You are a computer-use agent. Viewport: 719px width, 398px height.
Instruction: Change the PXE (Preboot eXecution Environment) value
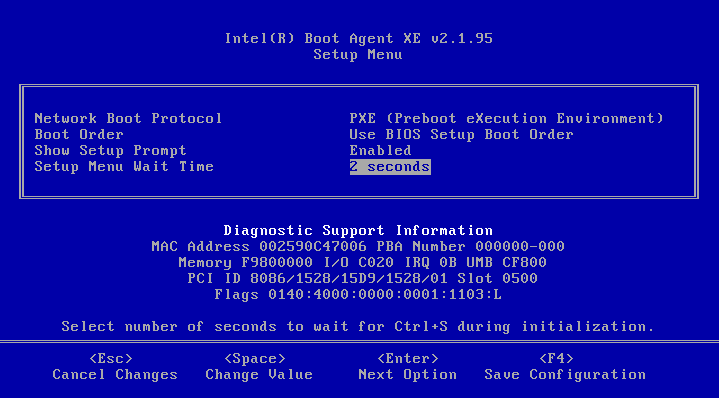pyautogui.click(x=507, y=118)
